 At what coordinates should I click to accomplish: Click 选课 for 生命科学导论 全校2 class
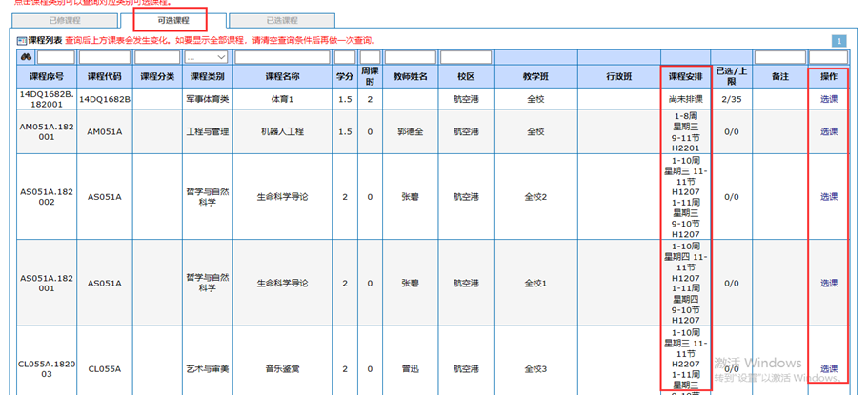(x=828, y=197)
